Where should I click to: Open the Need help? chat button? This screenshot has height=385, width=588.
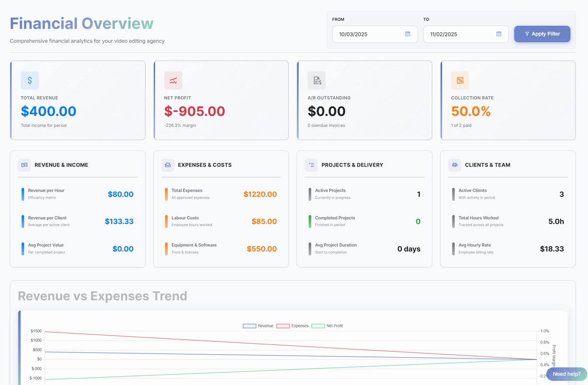pos(567,374)
